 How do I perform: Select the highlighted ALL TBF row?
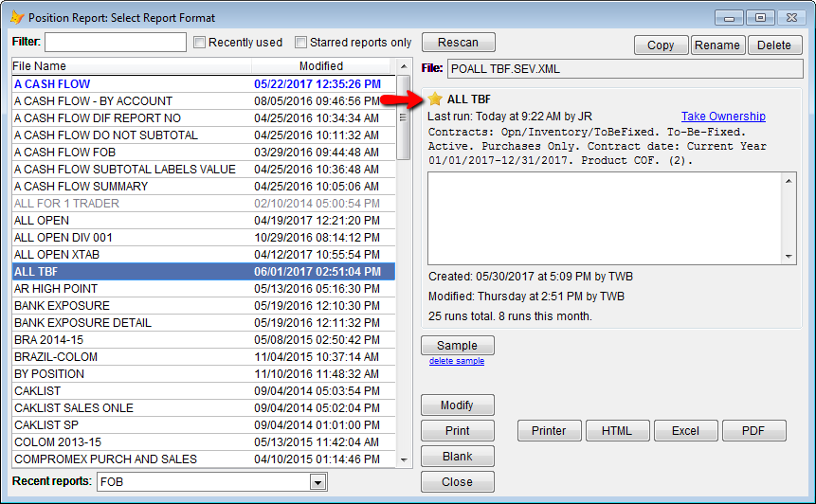pyautogui.click(x=204, y=272)
